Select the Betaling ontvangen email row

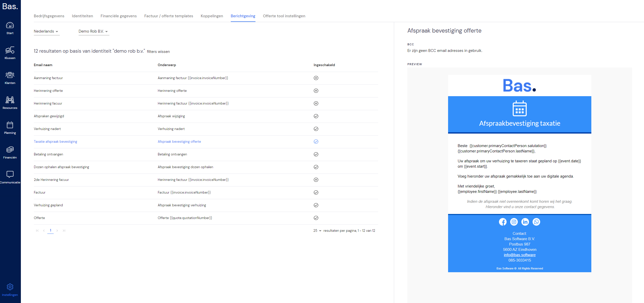pos(206,154)
